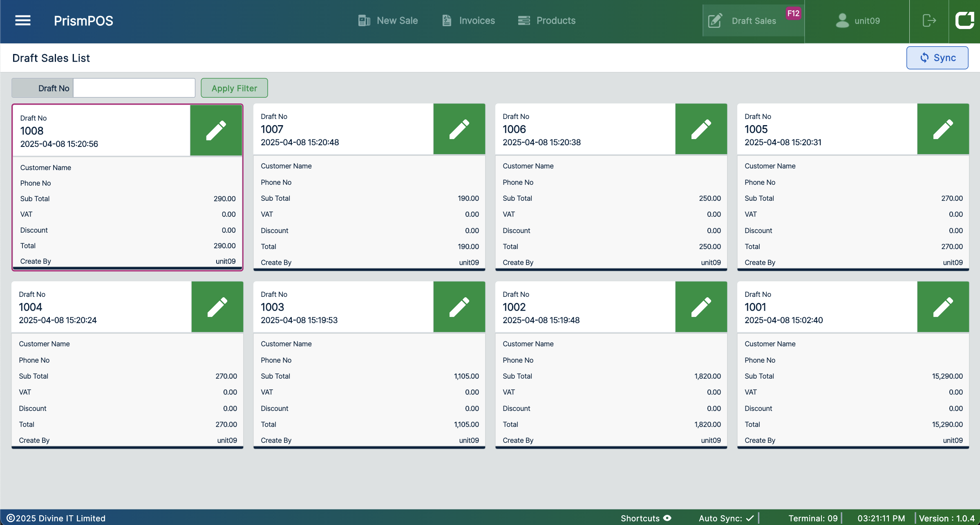Edit draft 1005 using pencil icon

(x=943, y=129)
